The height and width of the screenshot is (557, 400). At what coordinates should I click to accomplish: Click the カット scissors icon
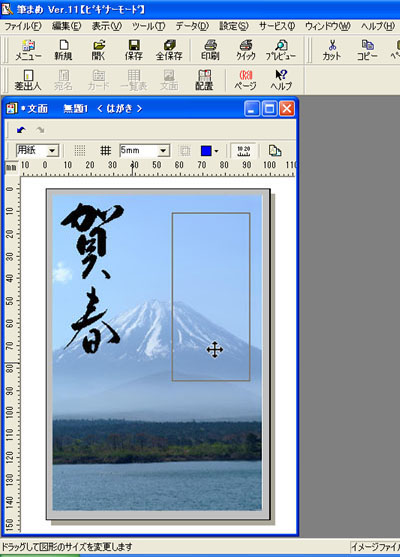pos(331,49)
